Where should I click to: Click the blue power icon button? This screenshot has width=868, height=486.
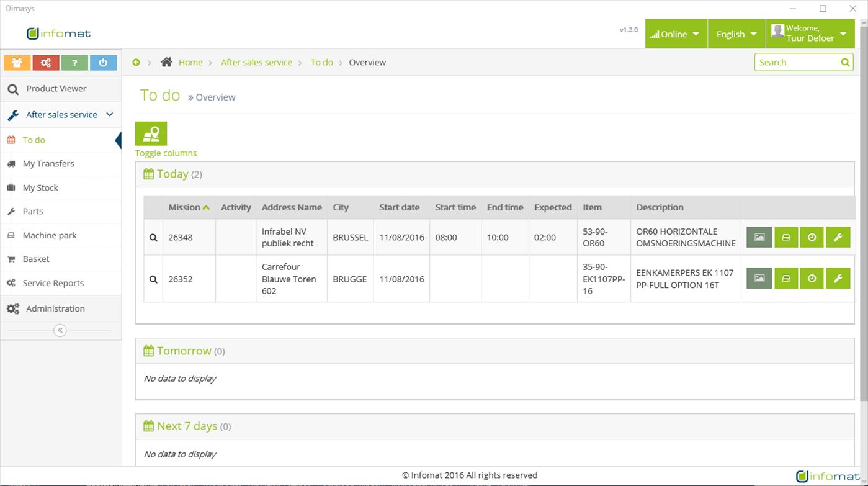pos(103,63)
